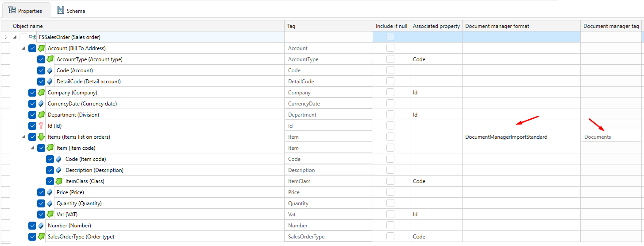Collapse the FSSalesOrder root node
644x246 pixels.
pos(15,37)
